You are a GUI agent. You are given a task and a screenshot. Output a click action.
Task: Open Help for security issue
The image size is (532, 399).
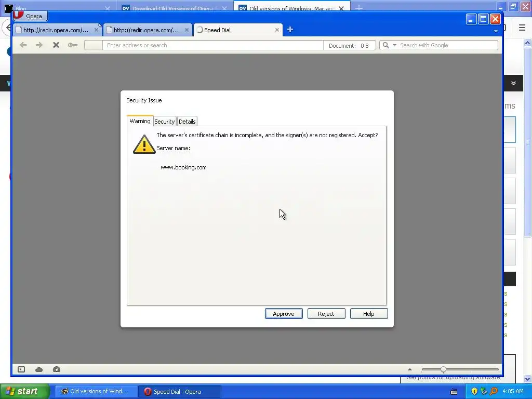point(369,314)
